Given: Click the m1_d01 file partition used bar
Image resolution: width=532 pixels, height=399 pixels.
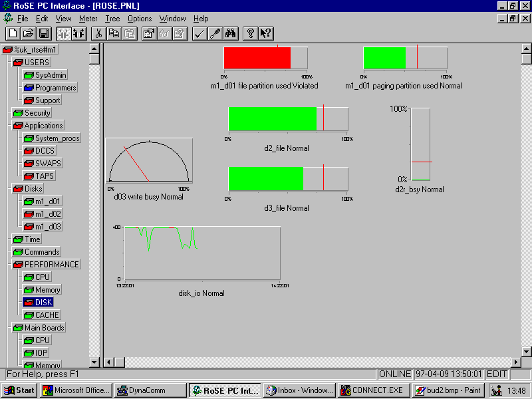Looking at the screenshot, I should click(x=265, y=59).
